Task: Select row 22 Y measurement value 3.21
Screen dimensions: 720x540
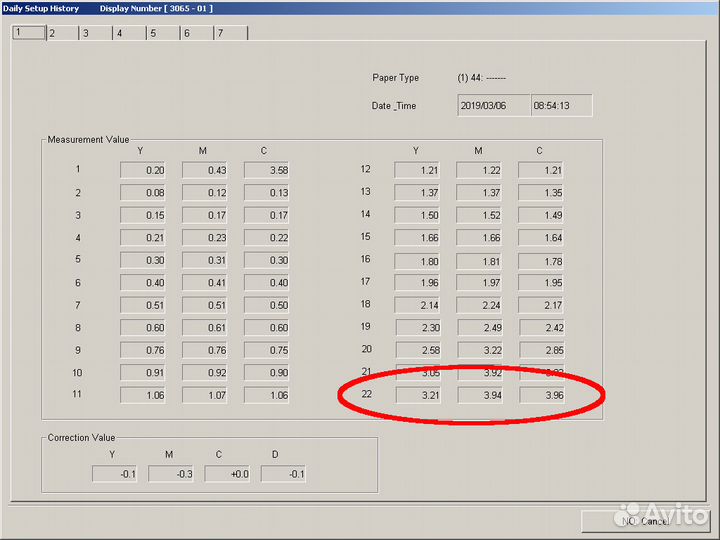Action: [416, 395]
